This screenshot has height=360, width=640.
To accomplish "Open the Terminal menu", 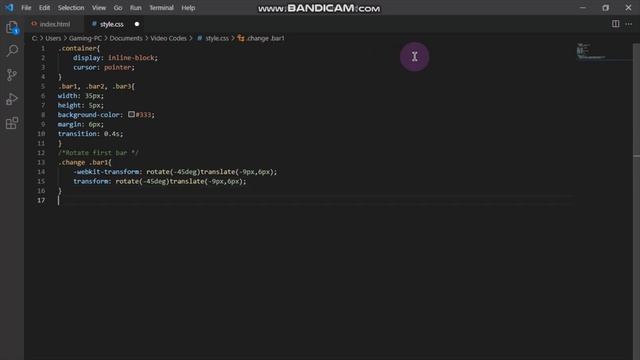I will click(161, 8).
